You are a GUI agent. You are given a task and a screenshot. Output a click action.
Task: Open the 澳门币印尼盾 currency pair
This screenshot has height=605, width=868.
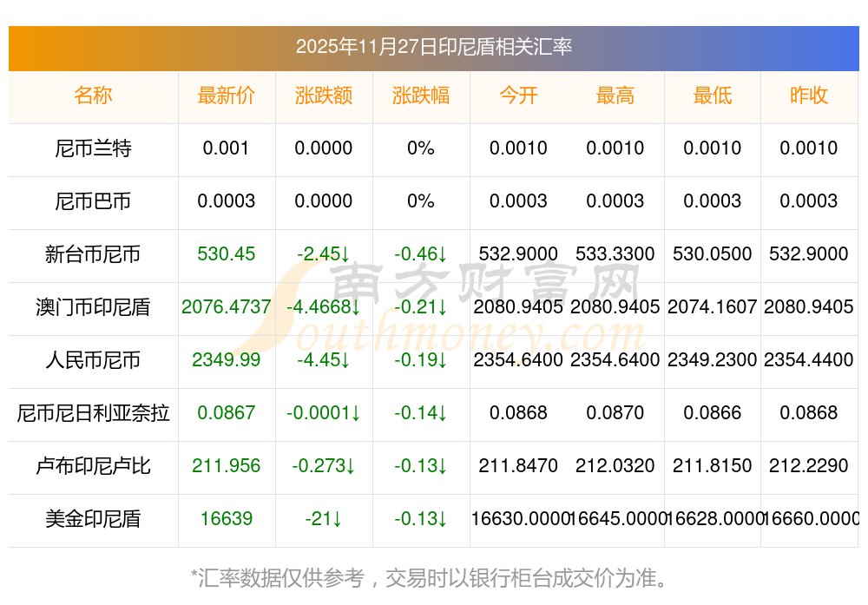93,307
